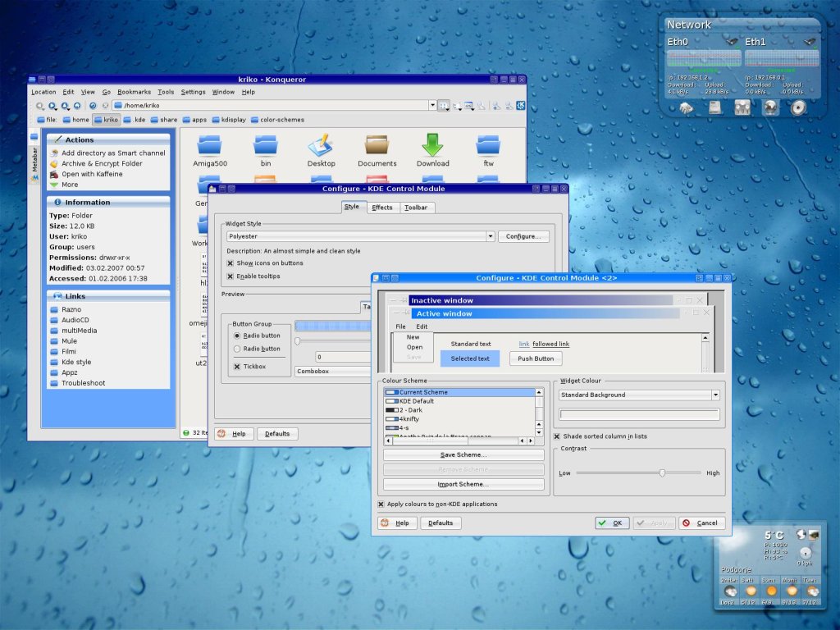
Task: Click the CD disc icon in Network widget
Action: click(x=798, y=107)
